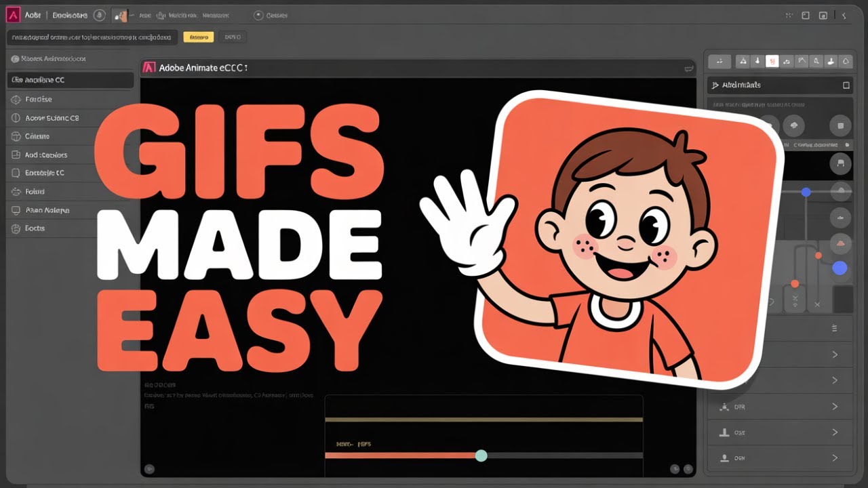Toggle the radio circle in the top menu bar
Viewport: 868px width, 488px height.
point(258,15)
